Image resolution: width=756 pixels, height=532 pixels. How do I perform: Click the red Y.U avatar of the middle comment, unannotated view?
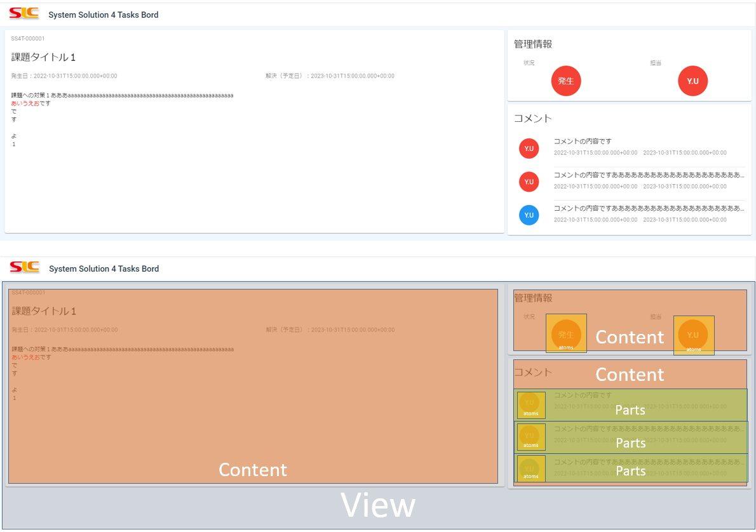pos(529,182)
